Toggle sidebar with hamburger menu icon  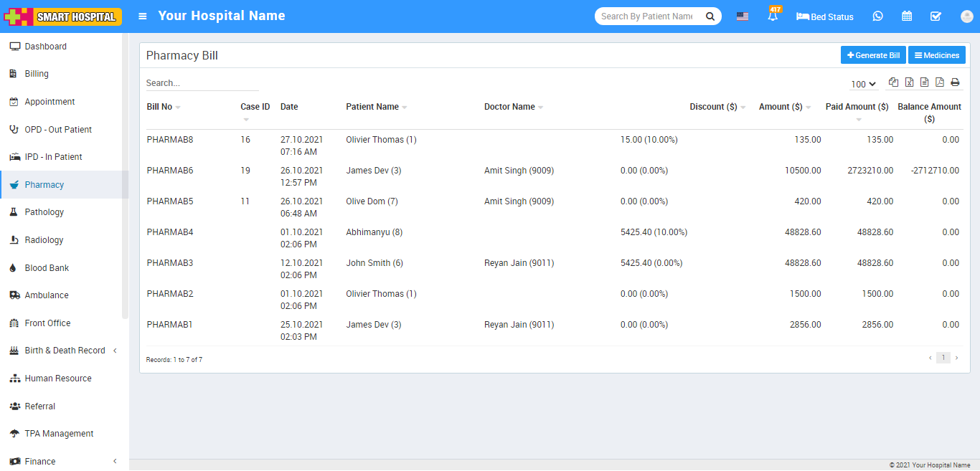pos(143,16)
